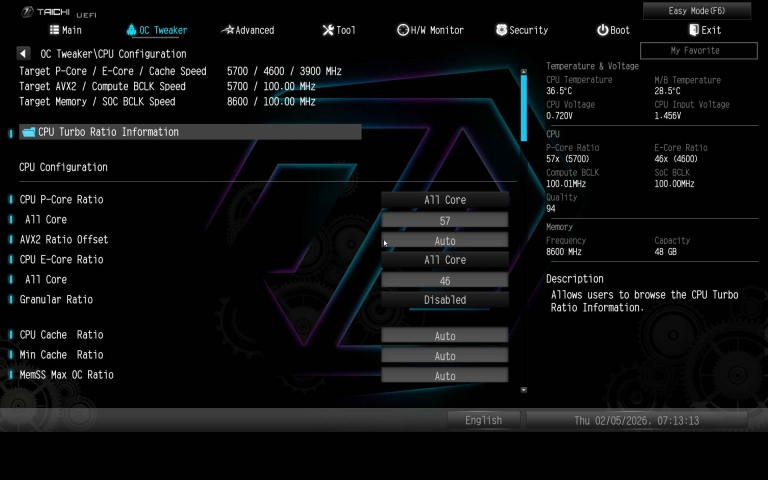Change the AVX2 Ratio Offset value
Screen dimensions: 768x480
point(444,240)
